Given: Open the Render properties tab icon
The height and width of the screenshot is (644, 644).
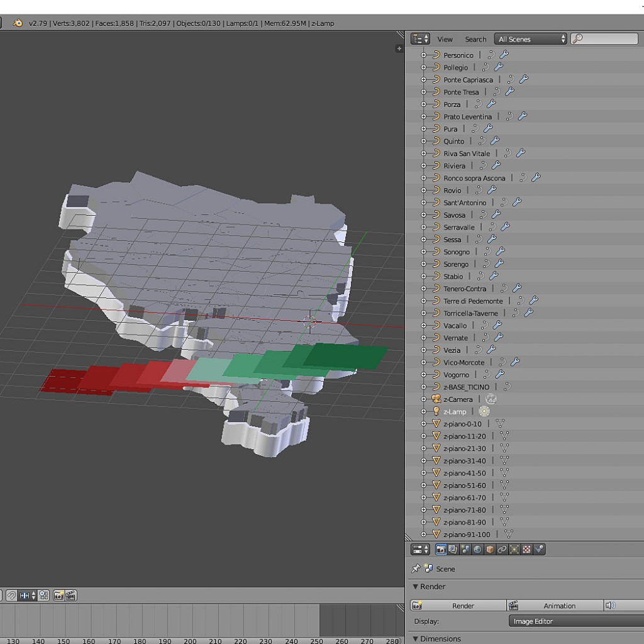Looking at the screenshot, I should click(x=441, y=550).
